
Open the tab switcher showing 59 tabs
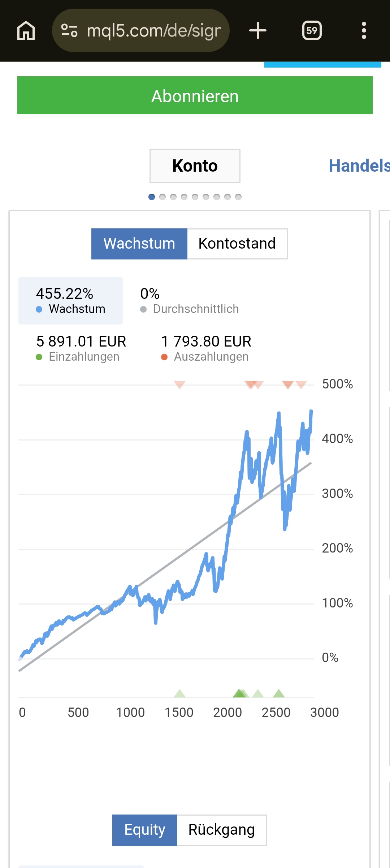pos(312,30)
